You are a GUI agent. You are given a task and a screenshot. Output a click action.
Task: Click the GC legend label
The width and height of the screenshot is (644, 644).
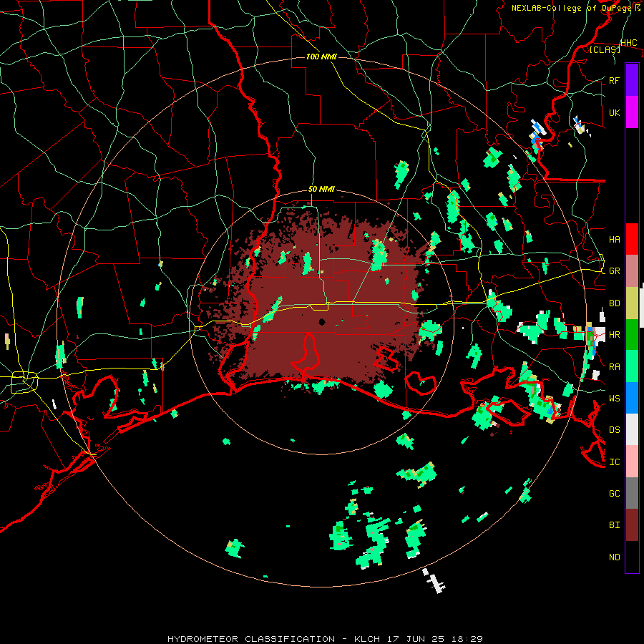tap(614, 494)
